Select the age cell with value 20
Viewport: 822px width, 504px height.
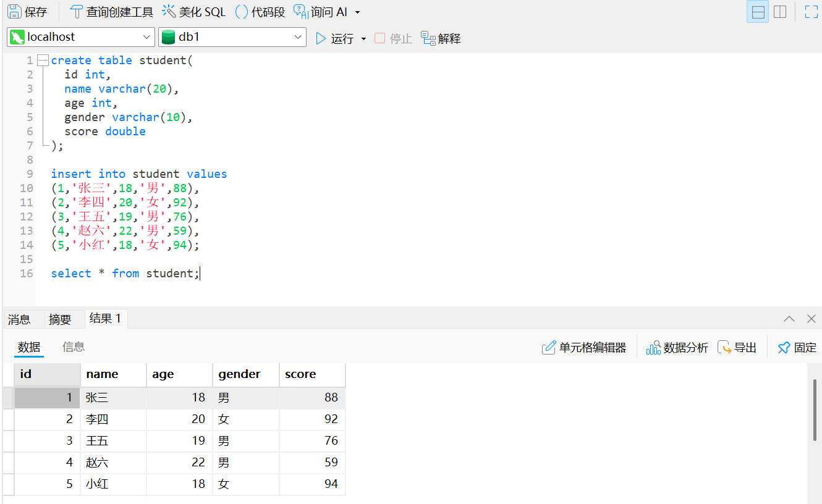click(x=180, y=419)
